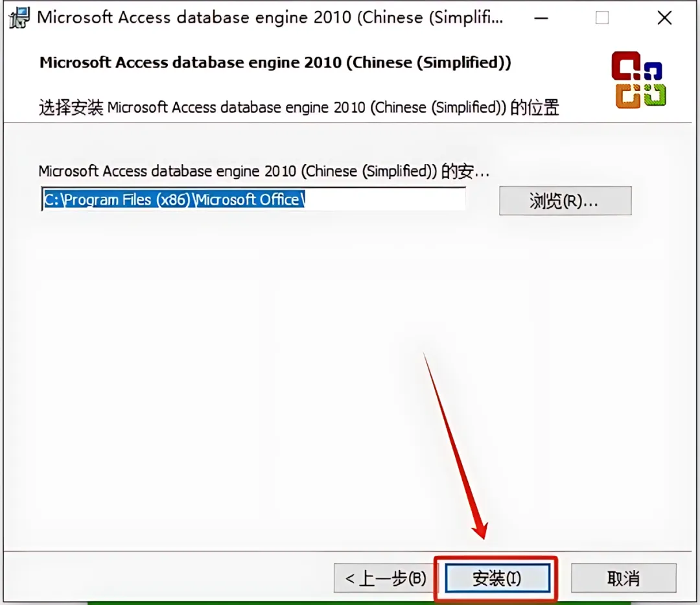Minimize the installer window
This screenshot has height=605, width=700.
pos(541,18)
